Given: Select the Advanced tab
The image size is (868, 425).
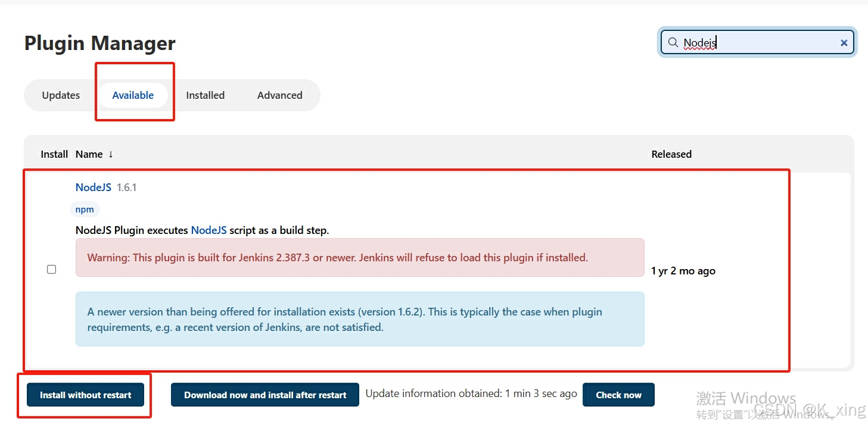Looking at the screenshot, I should [279, 95].
